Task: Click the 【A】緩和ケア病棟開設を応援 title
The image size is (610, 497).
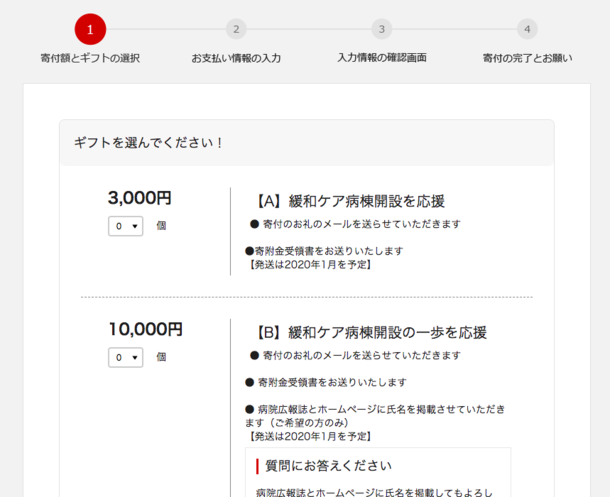Action: tap(347, 201)
